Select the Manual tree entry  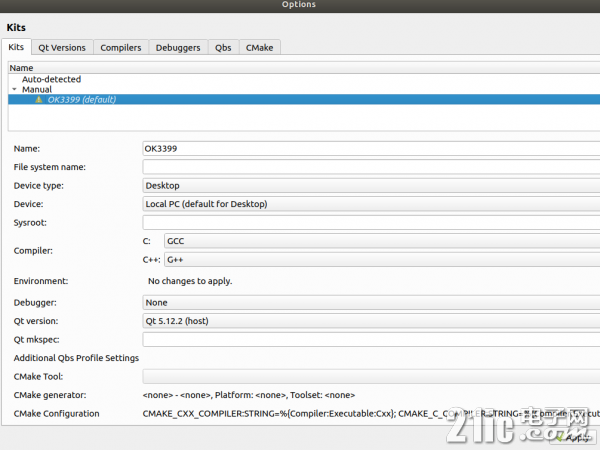[37, 89]
